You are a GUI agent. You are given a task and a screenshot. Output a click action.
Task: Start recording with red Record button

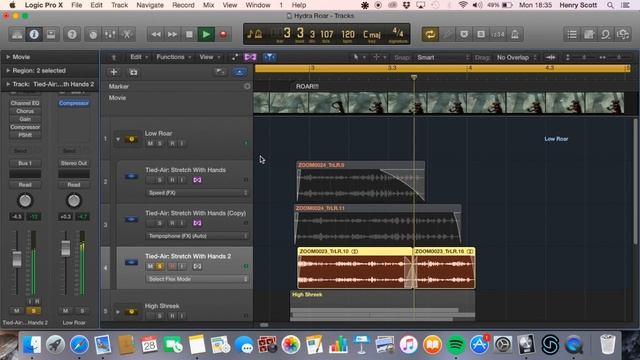click(x=223, y=34)
